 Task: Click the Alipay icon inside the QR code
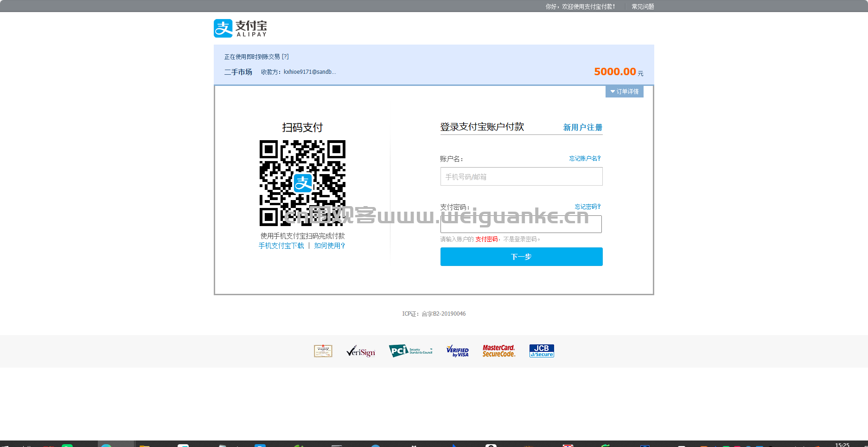tap(303, 183)
